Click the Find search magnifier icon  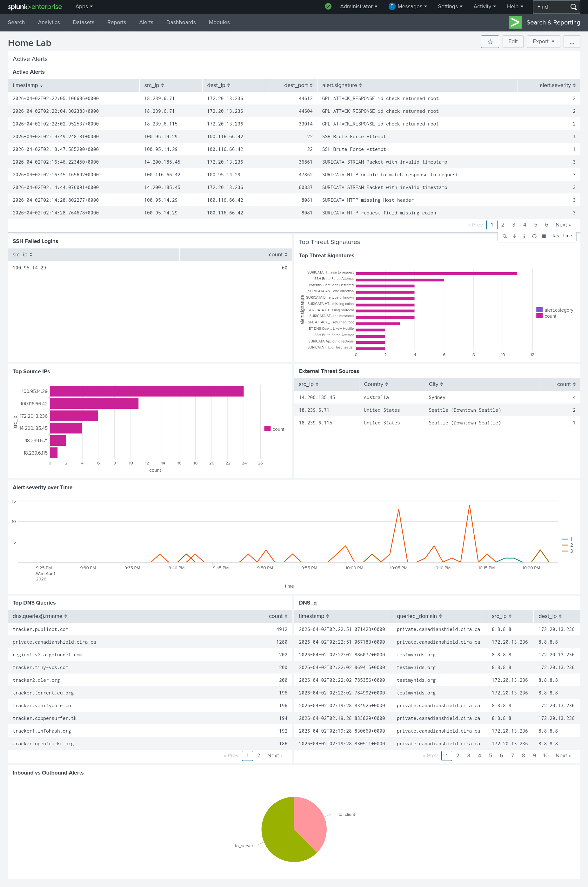click(x=573, y=7)
